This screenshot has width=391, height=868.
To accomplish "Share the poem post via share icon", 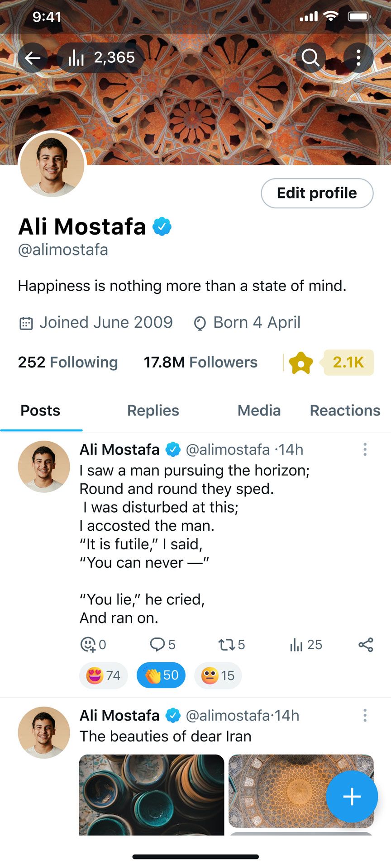I will 366,645.
